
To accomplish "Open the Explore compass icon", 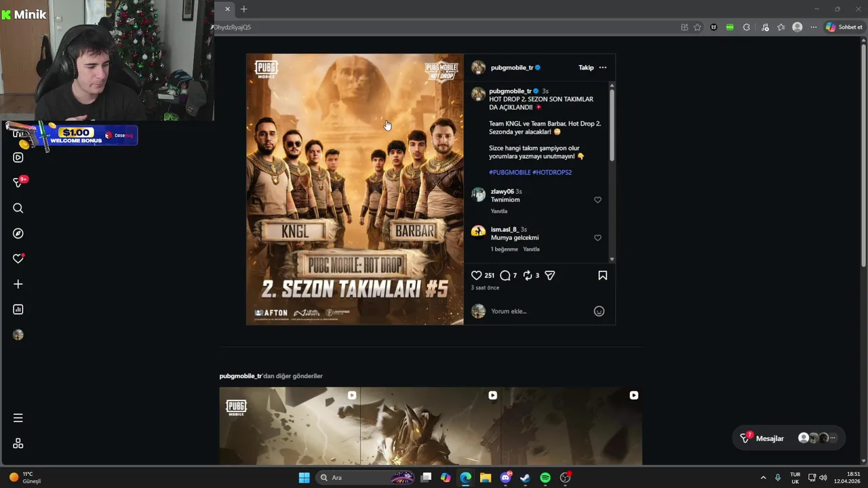I will tap(18, 233).
